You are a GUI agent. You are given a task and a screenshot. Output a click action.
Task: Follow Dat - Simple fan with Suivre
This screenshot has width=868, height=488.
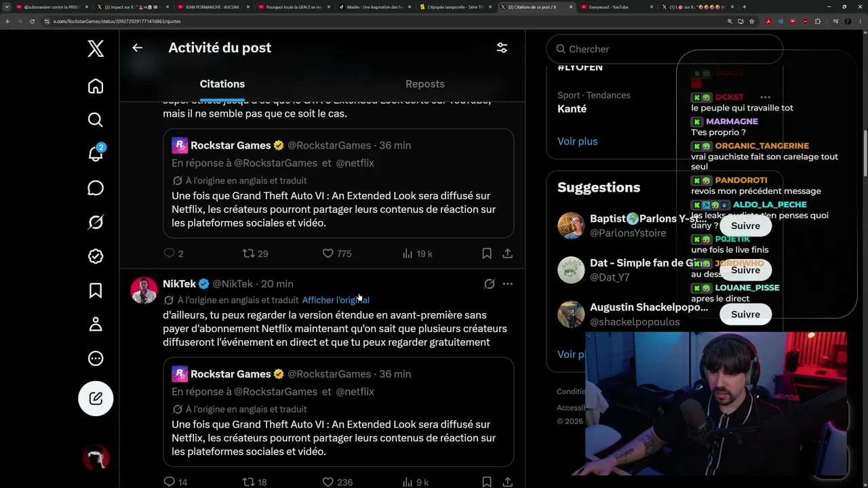(745, 270)
